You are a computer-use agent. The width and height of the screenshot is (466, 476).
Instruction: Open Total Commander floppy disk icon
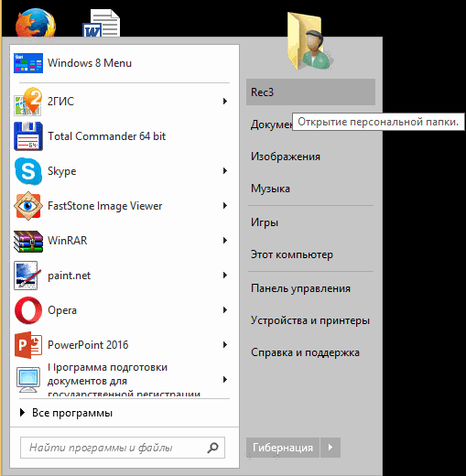(x=28, y=136)
